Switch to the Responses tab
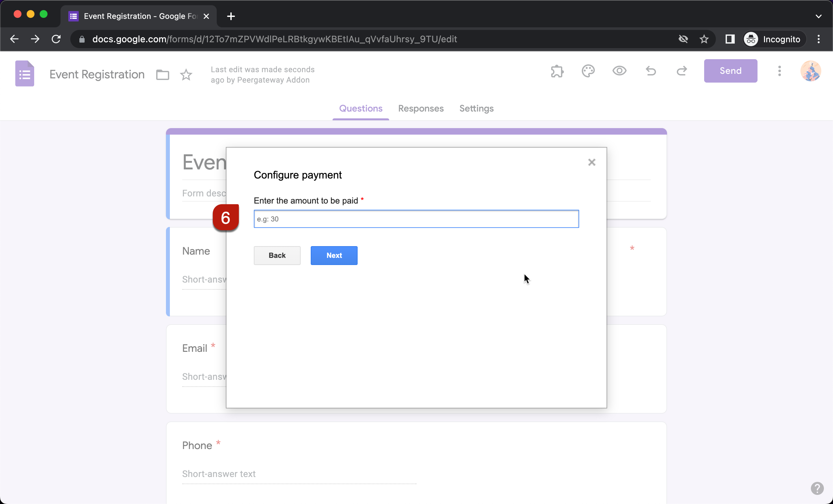This screenshot has height=504, width=833. tap(420, 108)
